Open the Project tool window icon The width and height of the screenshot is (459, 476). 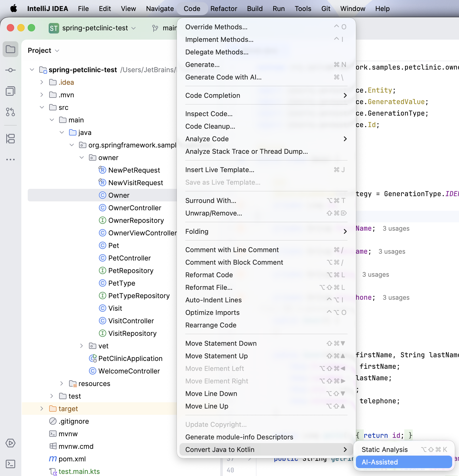pos(10,49)
